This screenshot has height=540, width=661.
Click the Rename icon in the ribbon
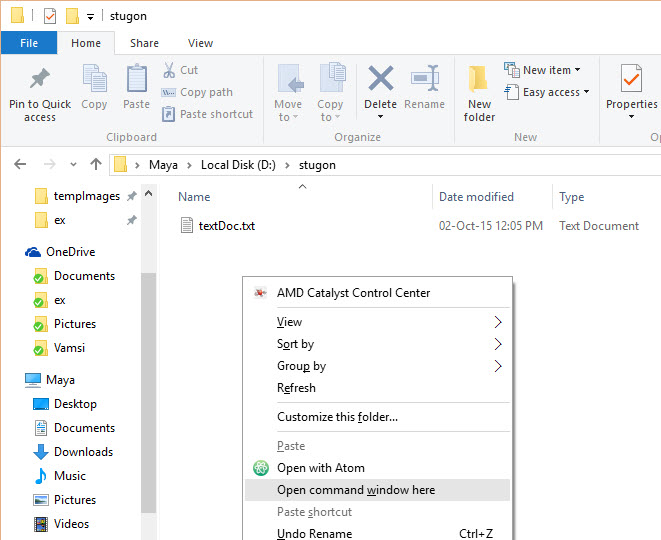(x=425, y=80)
